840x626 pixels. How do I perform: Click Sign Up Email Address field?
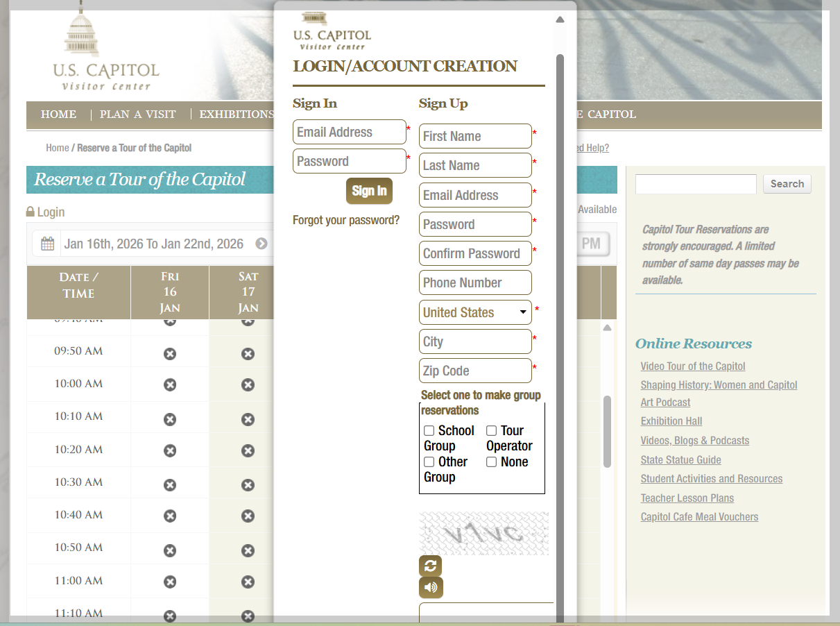[x=475, y=195]
